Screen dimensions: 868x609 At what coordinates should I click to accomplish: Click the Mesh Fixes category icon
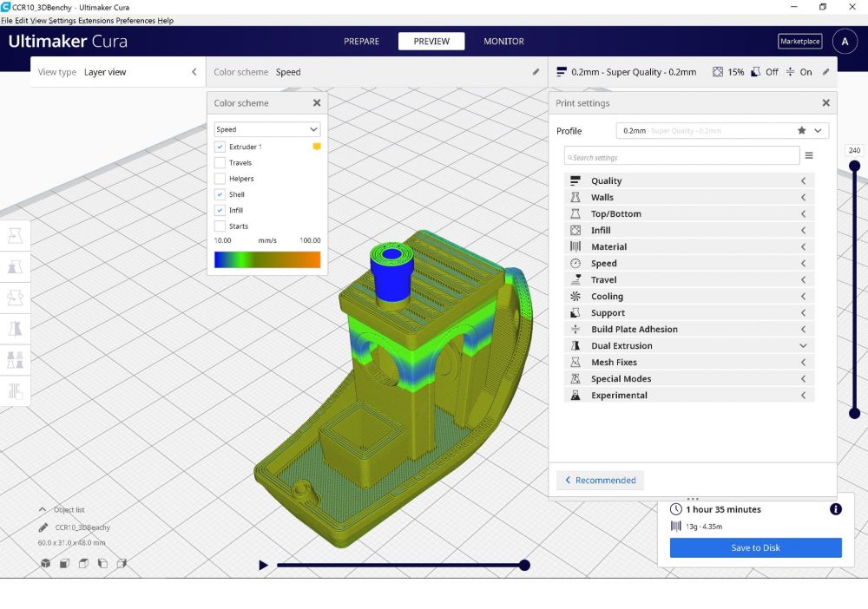click(x=575, y=363)
